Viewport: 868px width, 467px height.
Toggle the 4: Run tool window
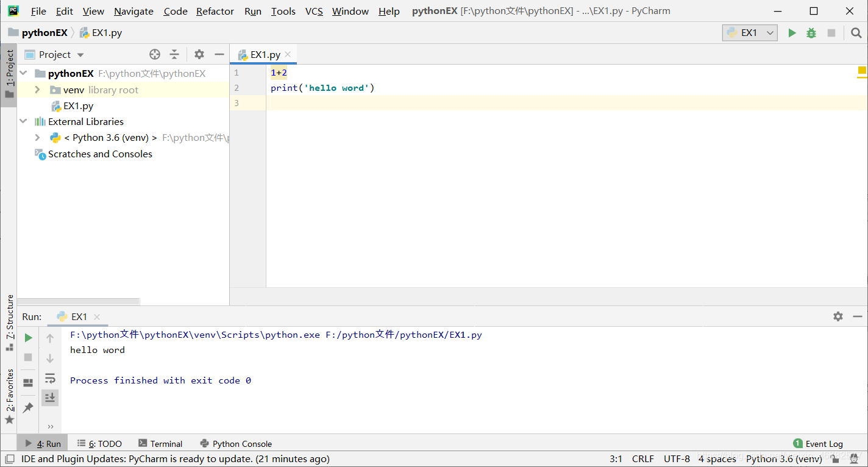click(x=43, y=444)
